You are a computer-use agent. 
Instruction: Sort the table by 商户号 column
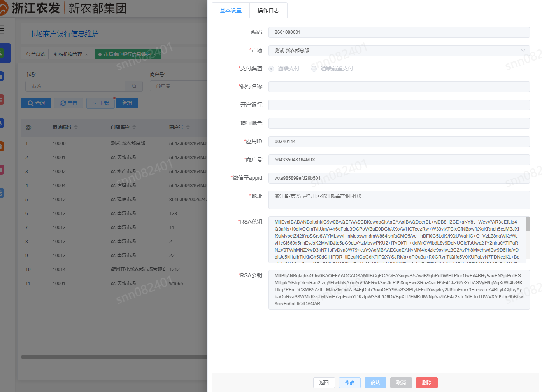pos(188,127)
